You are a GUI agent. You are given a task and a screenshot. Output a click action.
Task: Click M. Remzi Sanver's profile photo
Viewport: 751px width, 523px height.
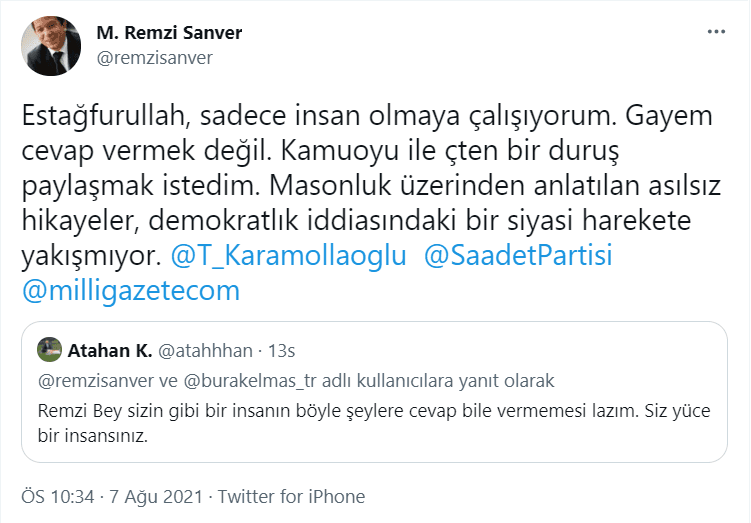tap(51, 46)
